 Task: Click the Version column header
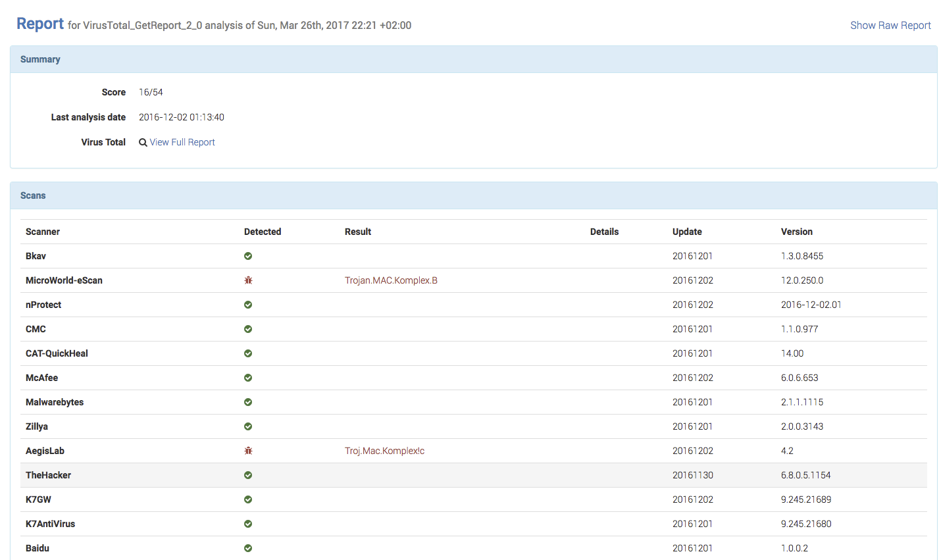(796, 232)
